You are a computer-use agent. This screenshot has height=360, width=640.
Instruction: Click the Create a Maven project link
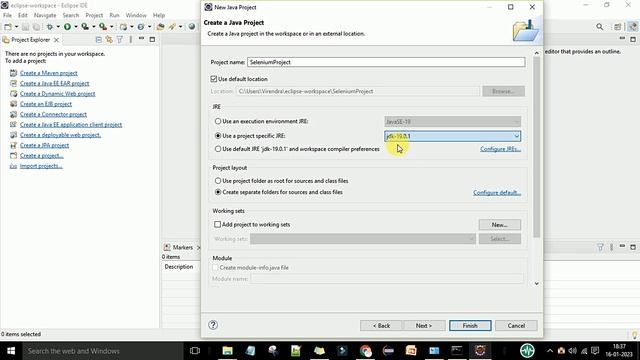(x=49, y=73)
